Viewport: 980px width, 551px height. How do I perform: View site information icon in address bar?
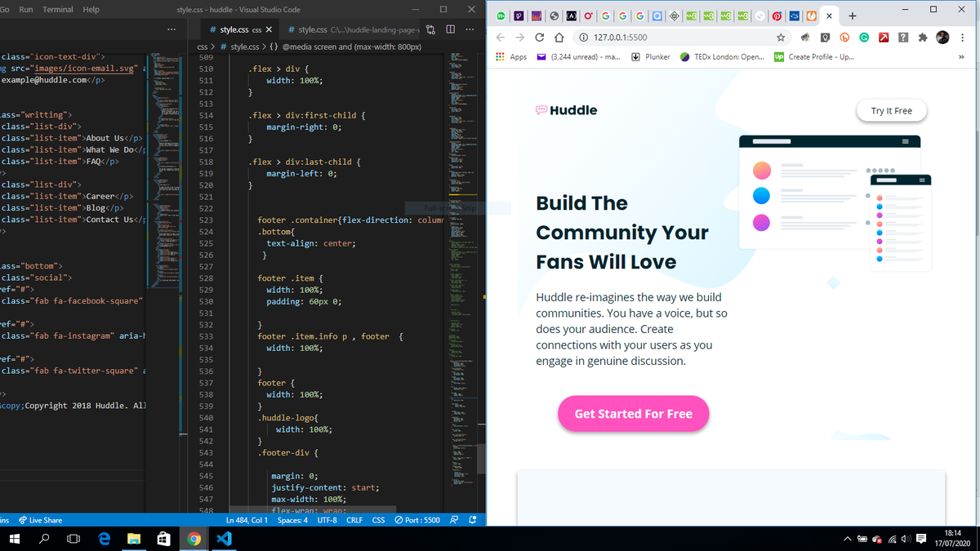[x=583, y=37]
